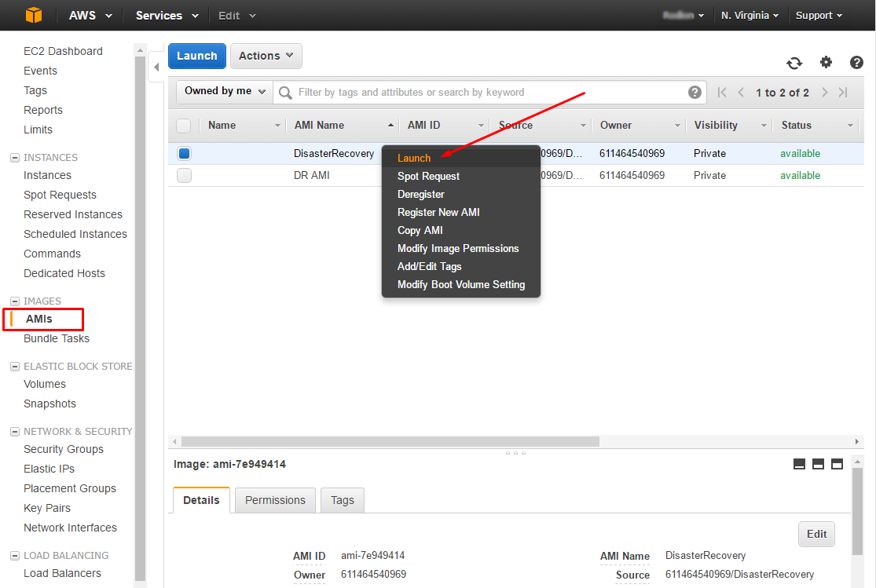This screenshot has height=588, width=876.
Task: Collapse the NETWORK & SECURITY section
Action: coord(15,432)
